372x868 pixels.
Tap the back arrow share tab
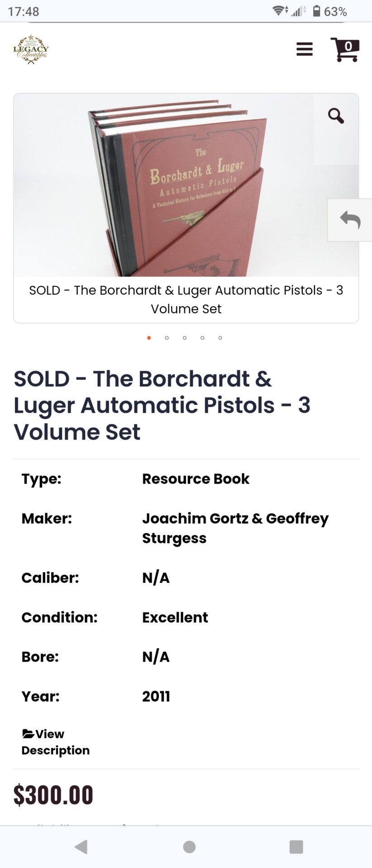point(350,220)
